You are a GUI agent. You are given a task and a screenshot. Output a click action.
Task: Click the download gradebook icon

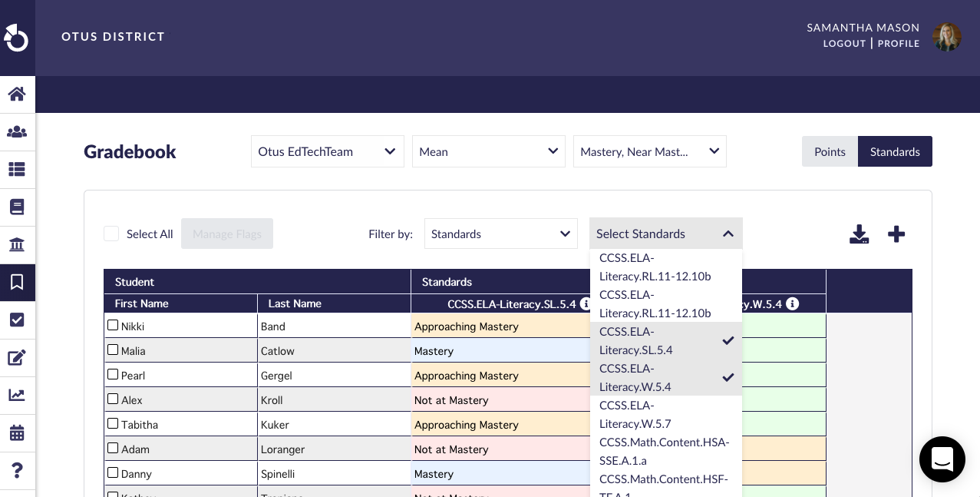tap(859, 234)
